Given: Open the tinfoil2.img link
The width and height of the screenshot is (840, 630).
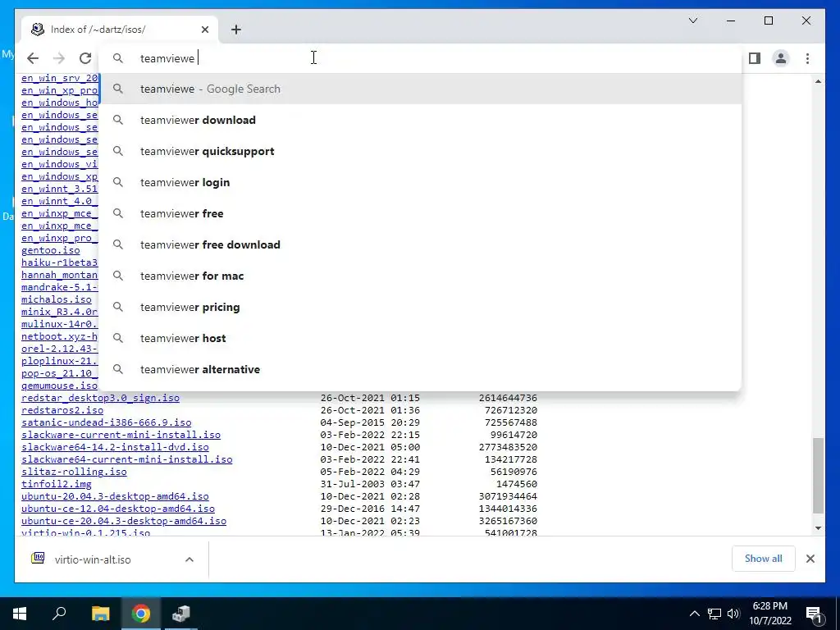Looking at the screenshot, I should (57, 484).
